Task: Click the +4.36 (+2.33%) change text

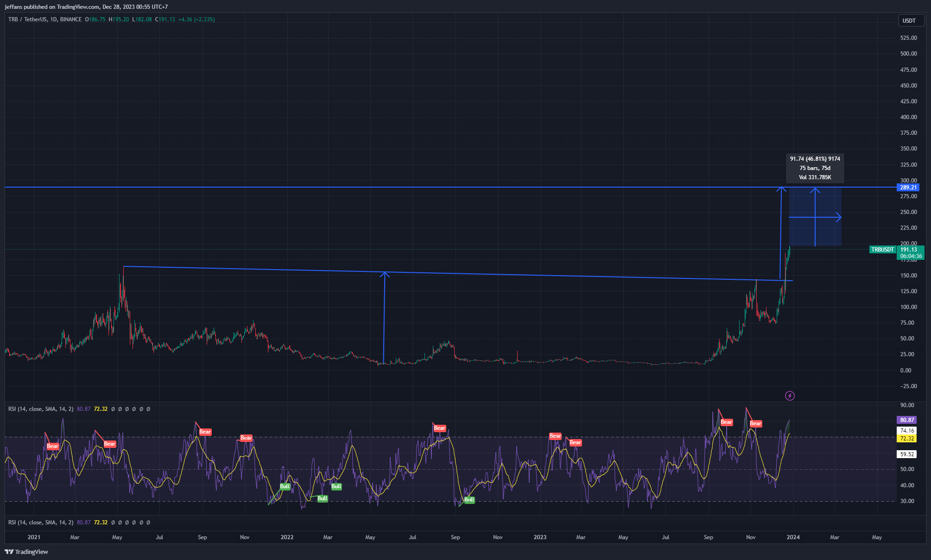Action: coord(196,19)
